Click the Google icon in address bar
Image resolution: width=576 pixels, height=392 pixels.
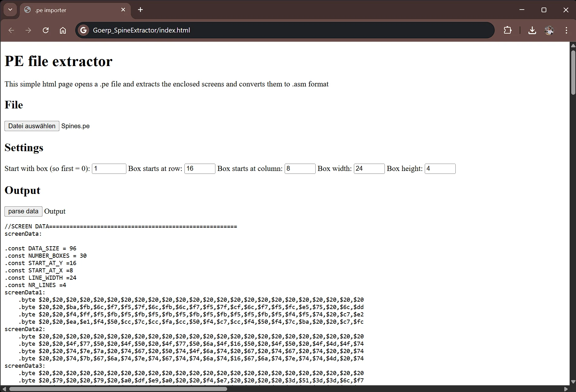[84, 30]
